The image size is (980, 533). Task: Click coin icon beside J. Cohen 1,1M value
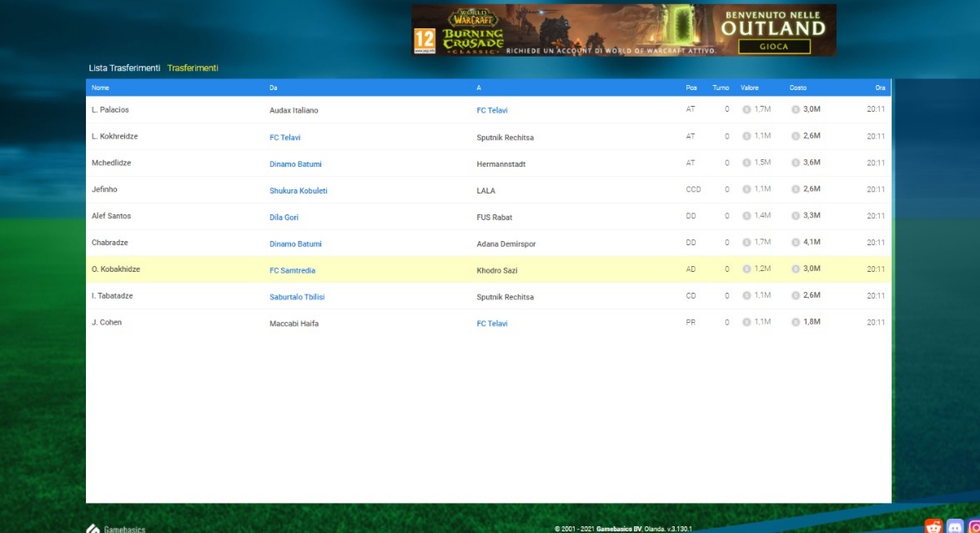tap(746, 322)
